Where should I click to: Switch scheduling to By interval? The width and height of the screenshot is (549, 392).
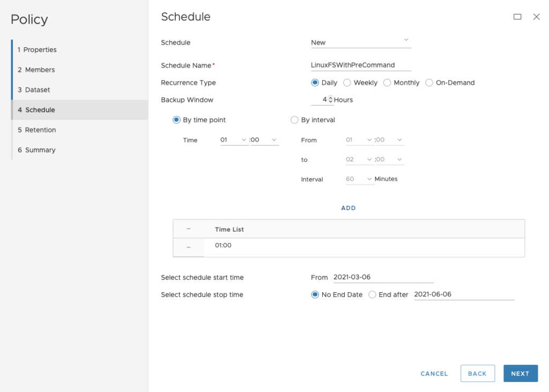294,120
